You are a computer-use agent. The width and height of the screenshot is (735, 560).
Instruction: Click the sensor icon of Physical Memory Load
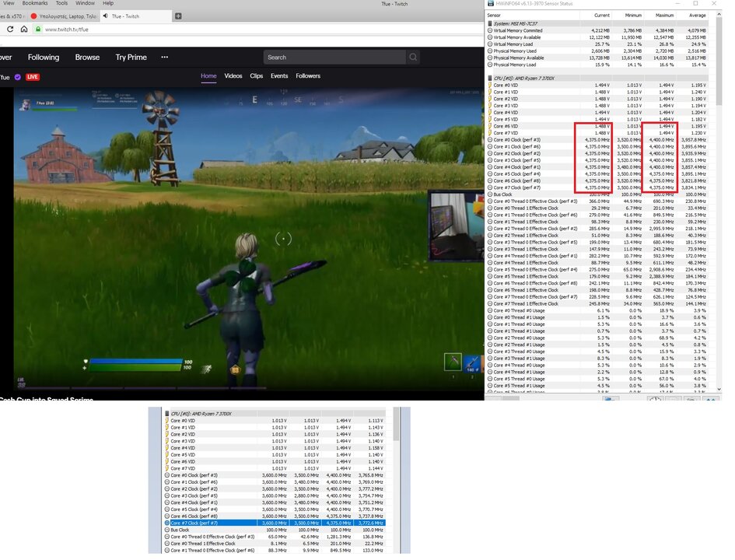tap(490, 65)
